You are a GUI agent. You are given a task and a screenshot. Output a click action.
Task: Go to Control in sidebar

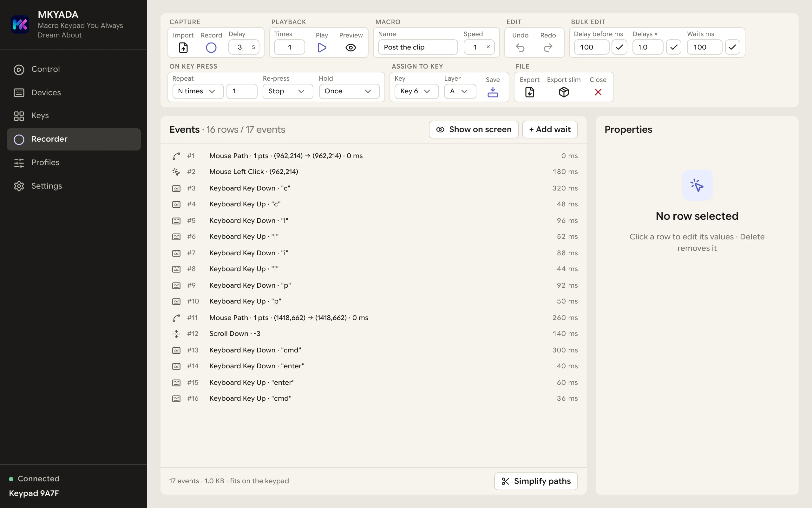pos(74,69)
